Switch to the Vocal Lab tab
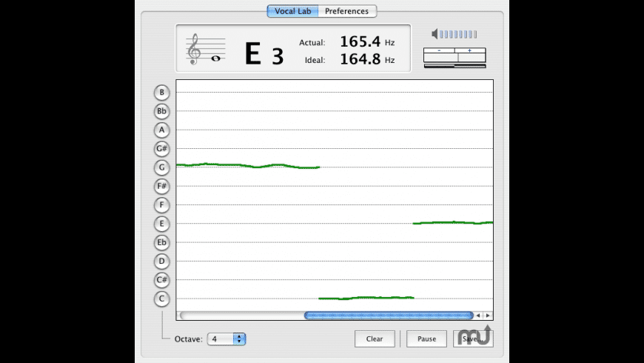 [x=292, y=11]
